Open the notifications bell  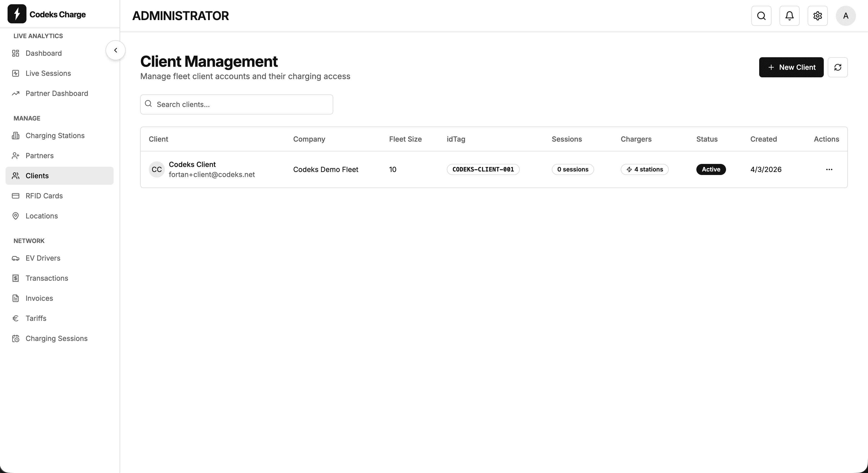click(x=789, y=16)
